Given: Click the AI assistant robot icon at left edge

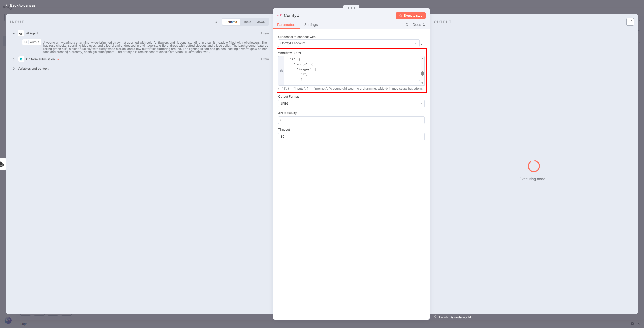Looking at the screenshot, I should [2, 164].
